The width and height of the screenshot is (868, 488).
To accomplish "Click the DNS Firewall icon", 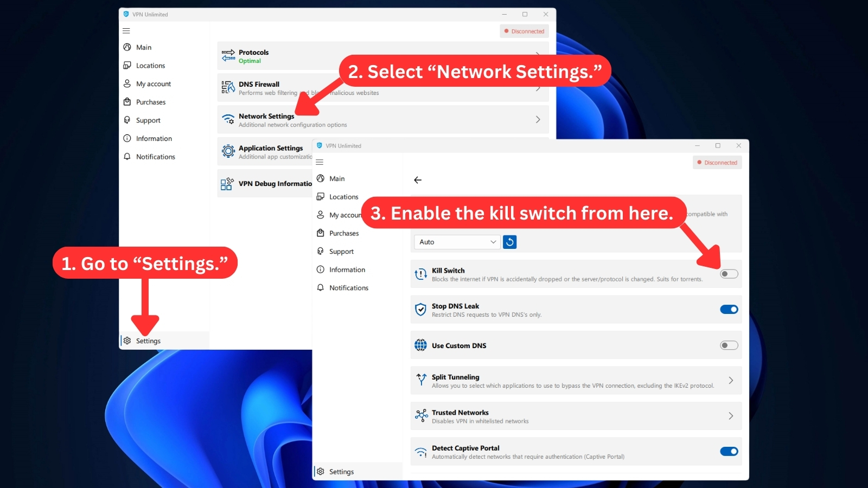I will (228, 88).
